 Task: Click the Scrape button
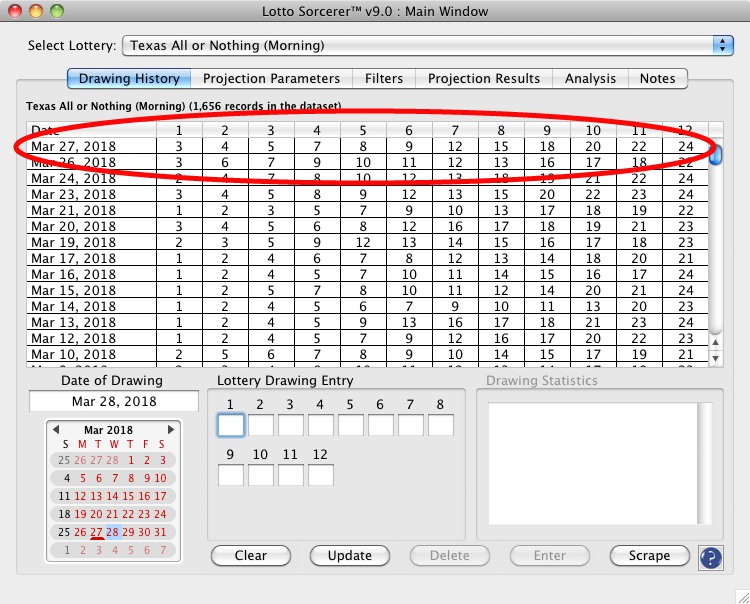tap(650, 555)
